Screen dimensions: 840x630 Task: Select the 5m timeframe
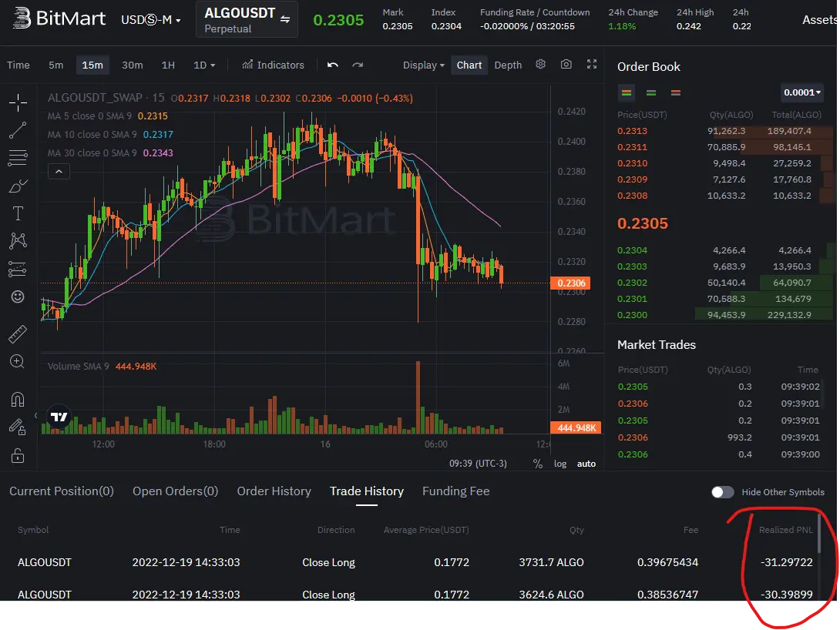coord(55,65)
